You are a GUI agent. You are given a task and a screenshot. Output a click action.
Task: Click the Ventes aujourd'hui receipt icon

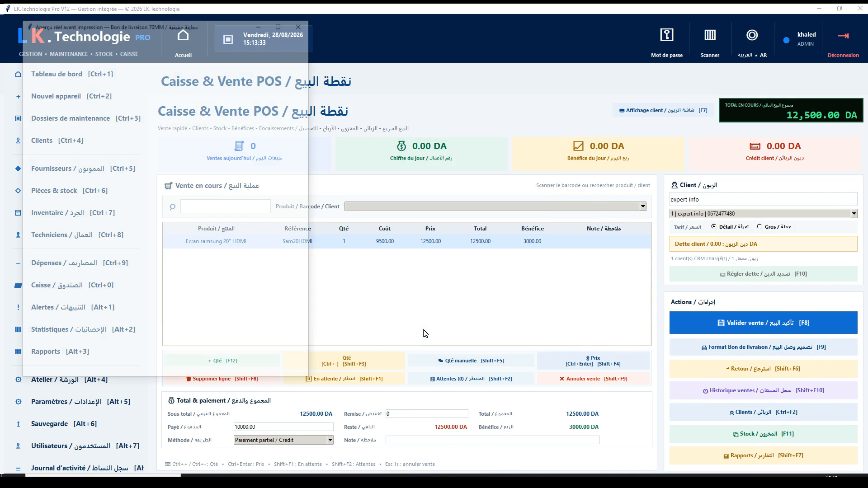tap(239, 145)
